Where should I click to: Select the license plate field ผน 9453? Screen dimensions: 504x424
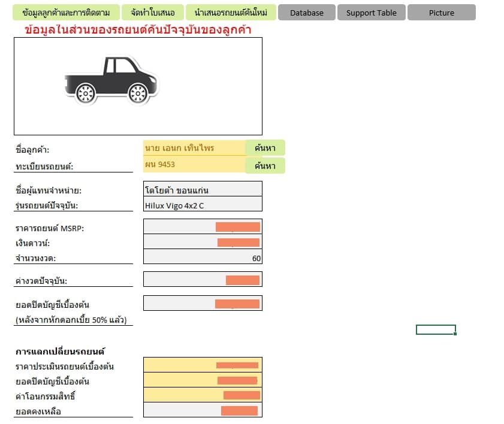(x=194, y=165)
